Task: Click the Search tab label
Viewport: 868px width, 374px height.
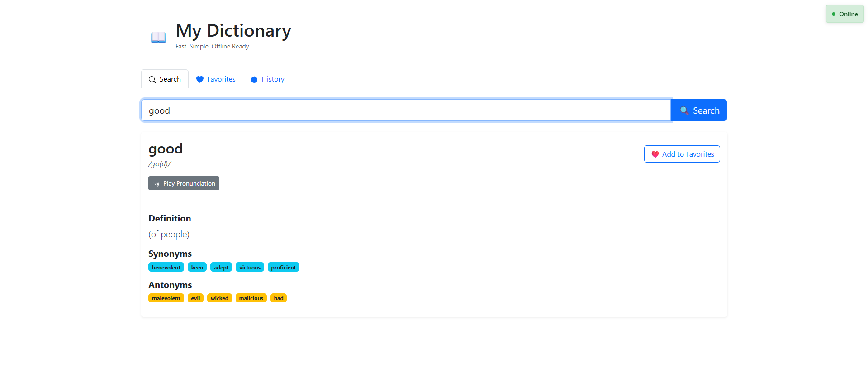Action: 170,79
